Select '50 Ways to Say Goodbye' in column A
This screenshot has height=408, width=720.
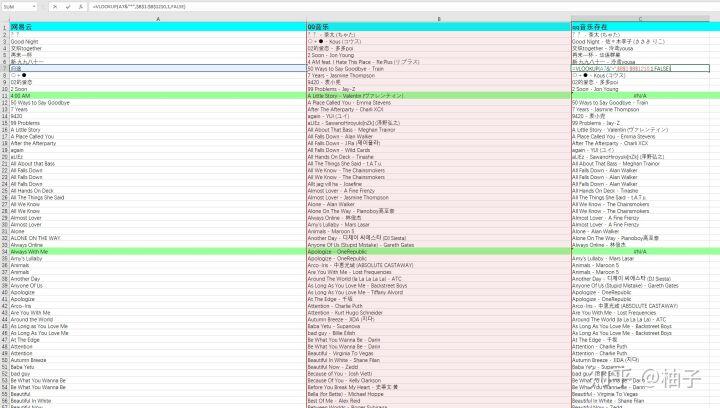click(x=158, y=103)
